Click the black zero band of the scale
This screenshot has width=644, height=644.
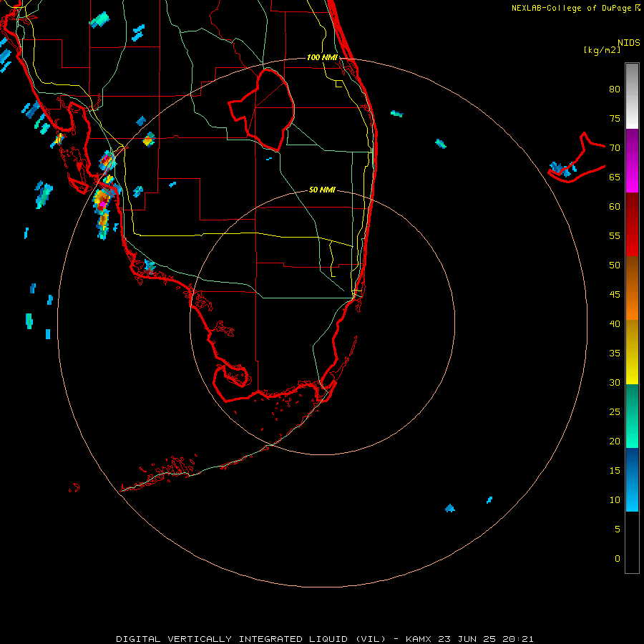pyautogui.click(x=632, y=542)
